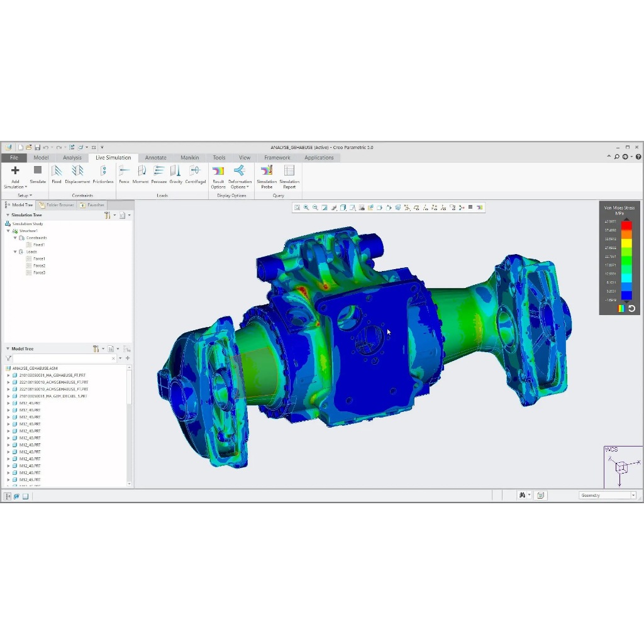This screenshot has height=644, width=644.
Task: Open Add Simulation dropdown arrow
Action: pos(26,187)
